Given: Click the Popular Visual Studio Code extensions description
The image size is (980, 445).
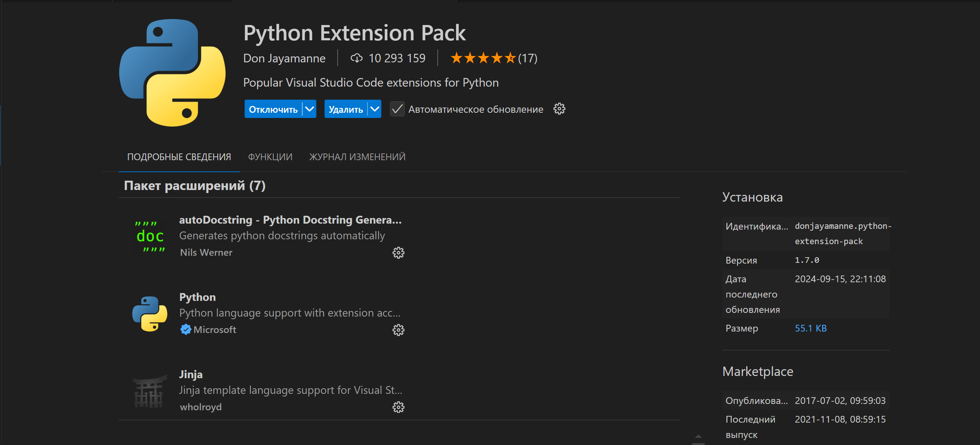Looking at the screenshot, I should click(370, 83).
